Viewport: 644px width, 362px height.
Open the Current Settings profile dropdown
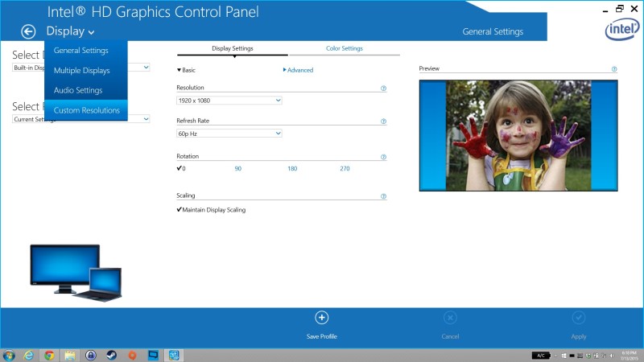[x=81, y=119]
